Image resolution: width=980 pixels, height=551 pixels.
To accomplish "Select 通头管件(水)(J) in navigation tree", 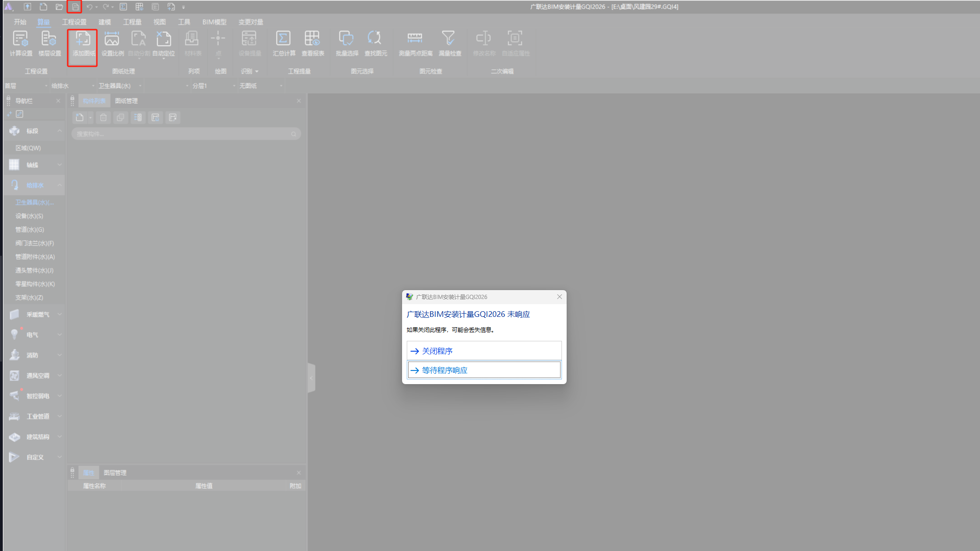I will [x=34, y=270].
